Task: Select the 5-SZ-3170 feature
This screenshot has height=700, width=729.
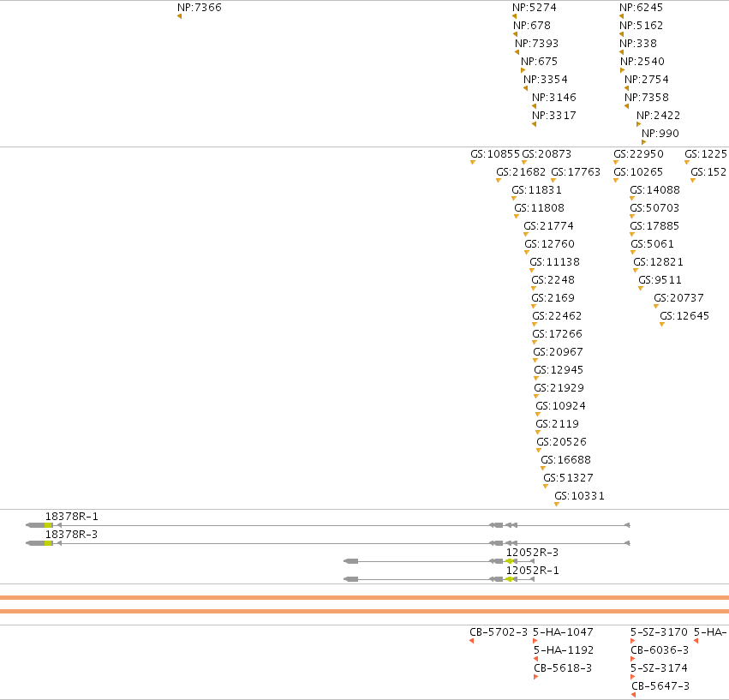Action: pyautogui.click(x=659, y=632)
